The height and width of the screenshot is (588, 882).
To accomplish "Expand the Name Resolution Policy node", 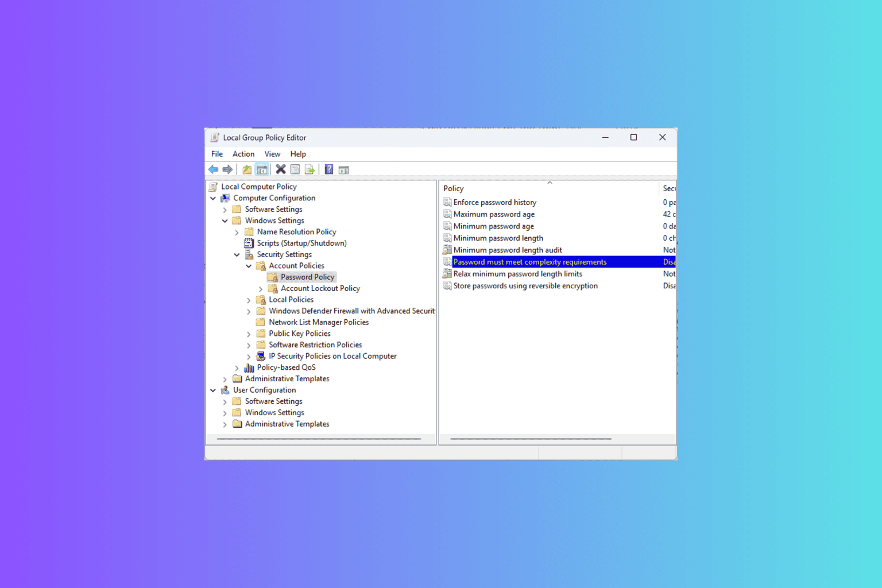I will pyautogui.click(x=237, y=232).
